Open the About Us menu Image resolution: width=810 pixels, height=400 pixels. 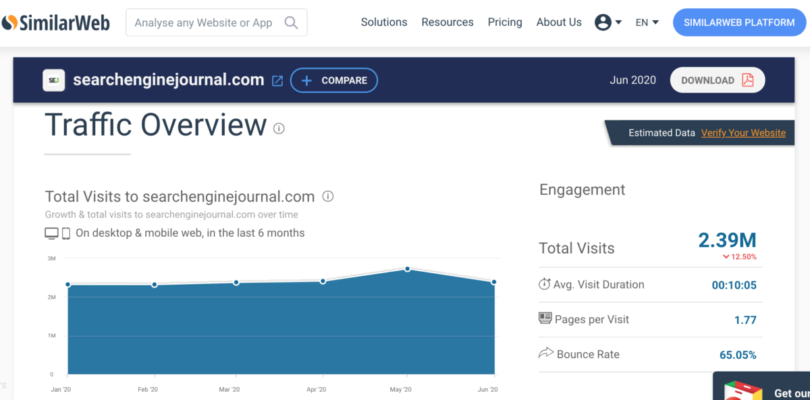[559, 22]
